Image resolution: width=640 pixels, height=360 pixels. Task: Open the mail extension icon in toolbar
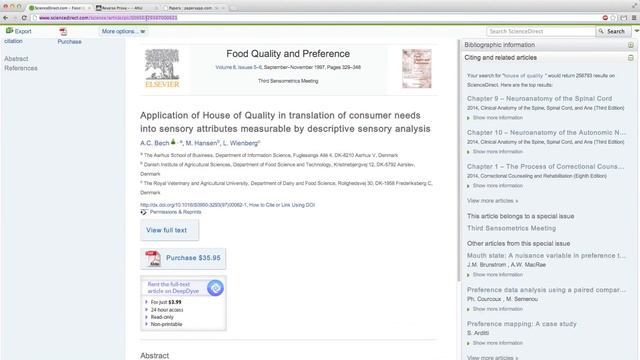[x=624, y=18]
